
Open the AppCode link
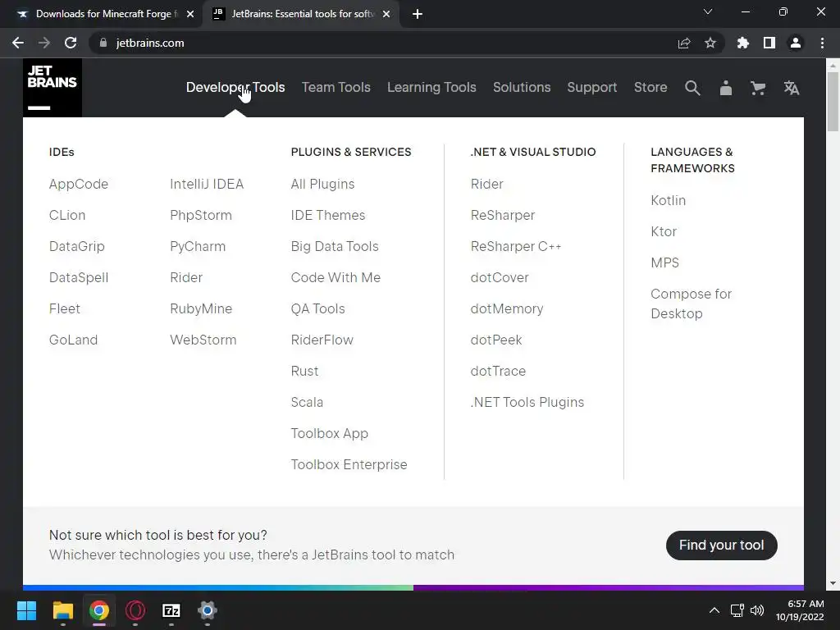click(79, 185)
